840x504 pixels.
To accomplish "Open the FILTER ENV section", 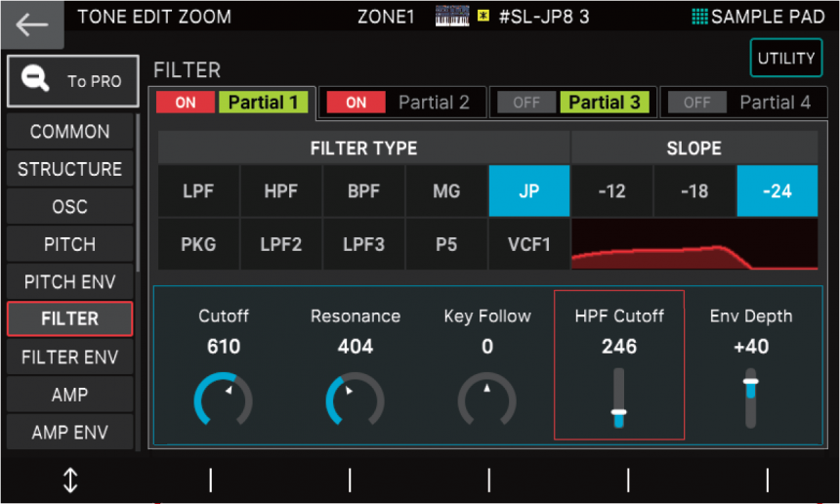I will coord(70,357).
